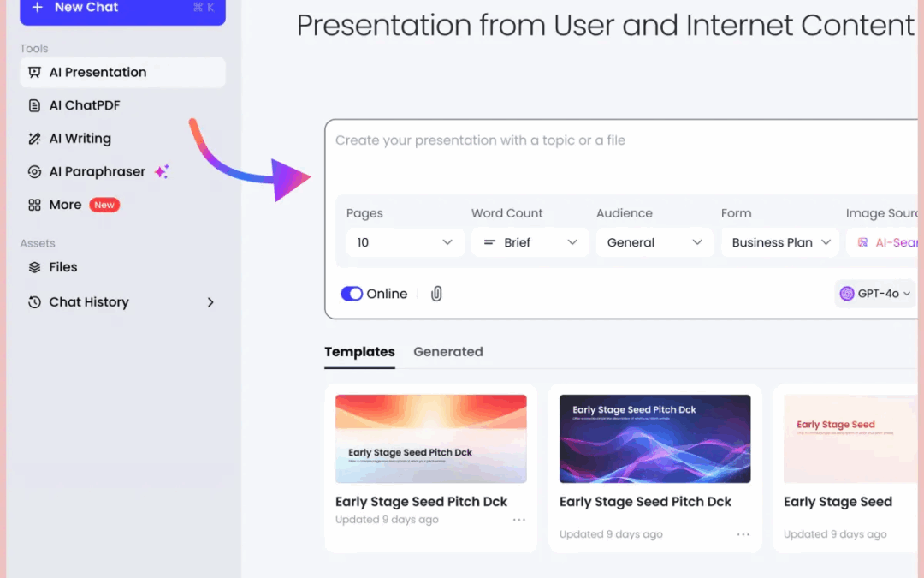
Task: Open the second template's three-dot menu
Action: click(x=743, y=534)
